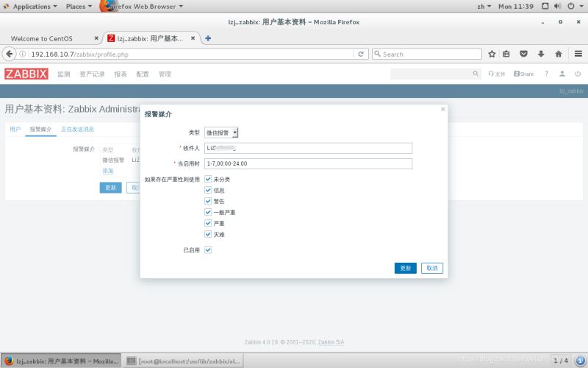The height and width of the screenshot is (368, 588).
Task: Bookmark this page with the star icon
Action: 492,54
